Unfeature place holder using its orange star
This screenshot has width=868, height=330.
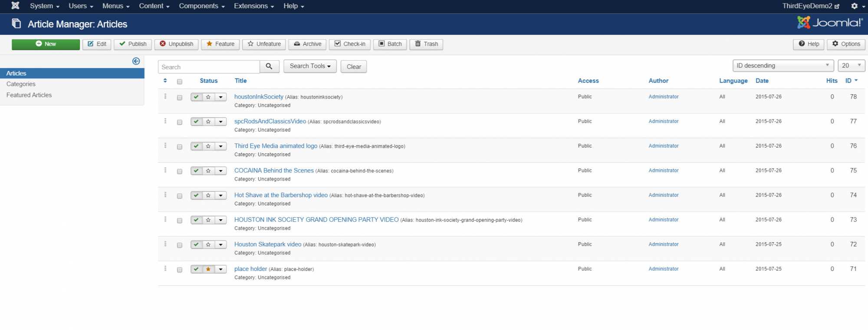pos(208,269)
